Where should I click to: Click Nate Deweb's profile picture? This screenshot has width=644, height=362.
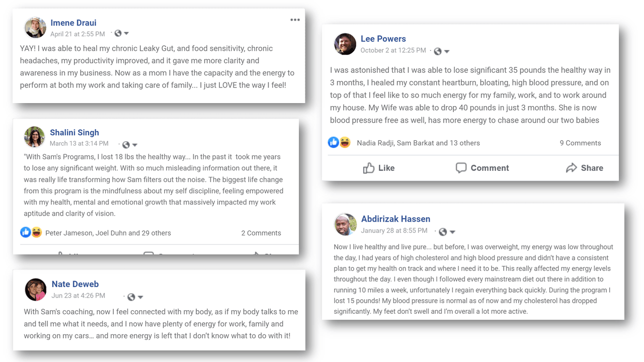click(36, 289)
